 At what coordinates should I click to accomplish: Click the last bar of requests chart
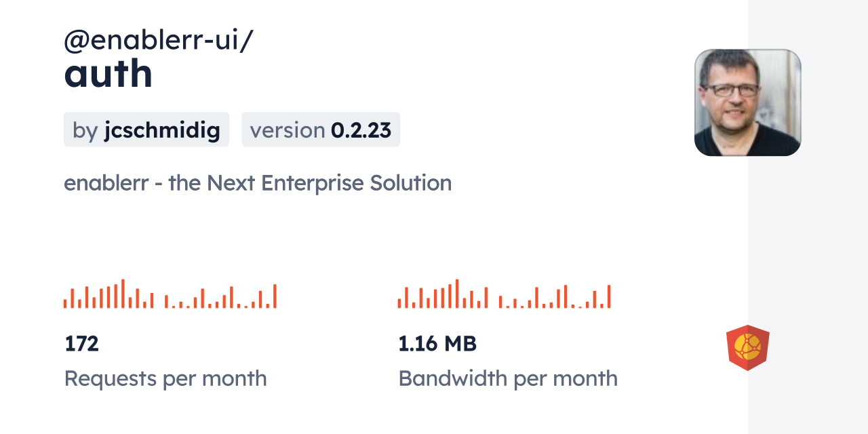(275, 296)
